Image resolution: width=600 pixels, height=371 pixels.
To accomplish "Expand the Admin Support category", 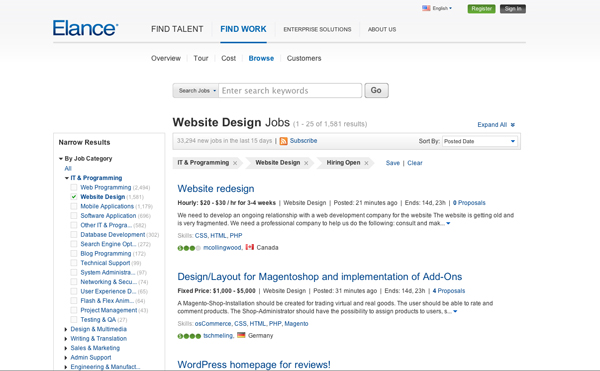I will [x=66, y=358].
